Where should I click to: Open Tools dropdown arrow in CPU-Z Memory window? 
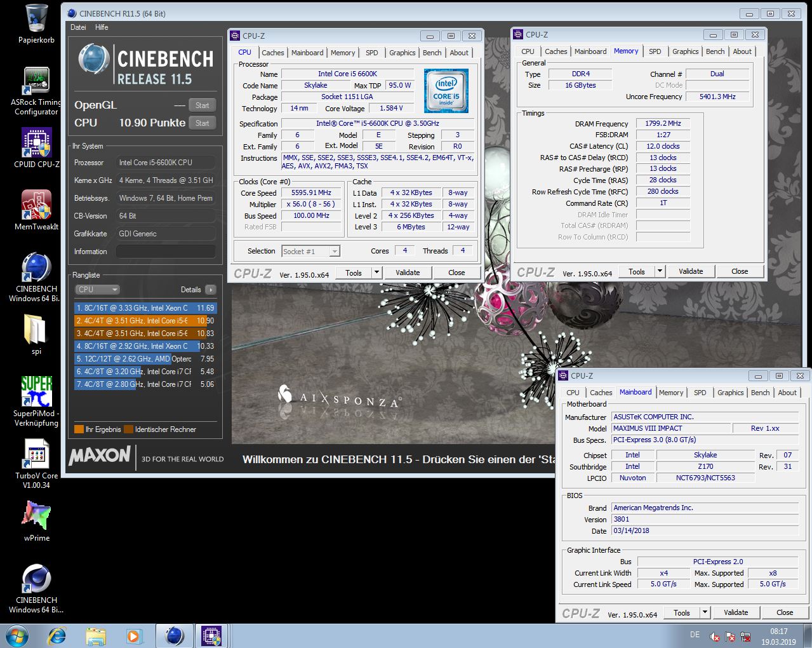(660, 271)
